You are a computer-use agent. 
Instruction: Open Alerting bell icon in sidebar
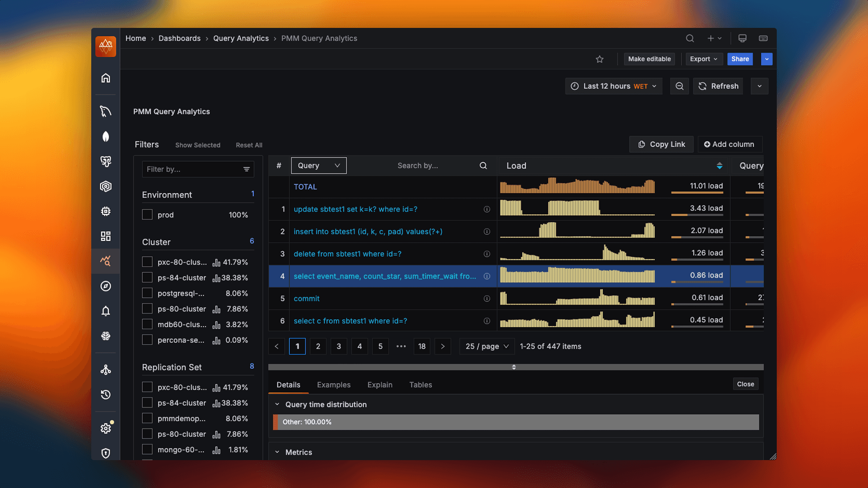click(105, 311)
